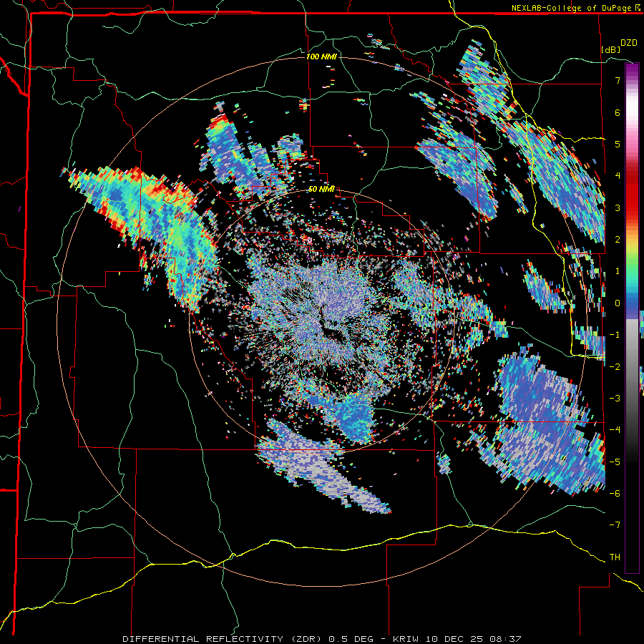This screenshot has height=644, width=644.
Task: Click the "50 NMI" range ring label
Action: point(321,189)
